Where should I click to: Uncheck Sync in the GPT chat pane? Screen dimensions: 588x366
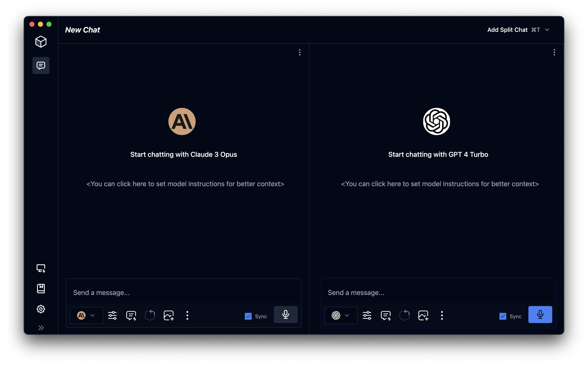(x=503, y=316)
